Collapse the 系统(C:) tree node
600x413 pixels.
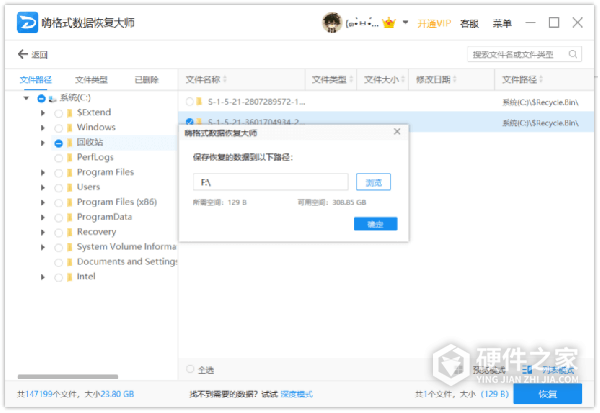point(26,98)
